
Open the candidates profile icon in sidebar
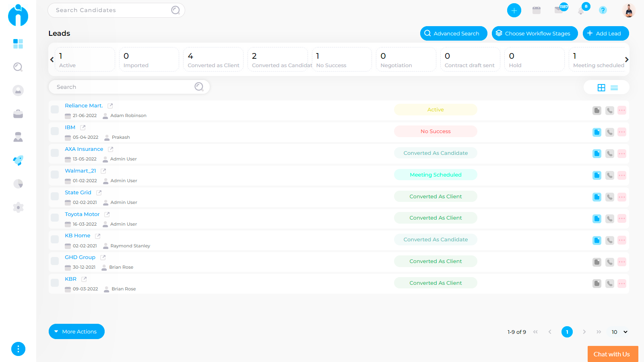point(18,90)
